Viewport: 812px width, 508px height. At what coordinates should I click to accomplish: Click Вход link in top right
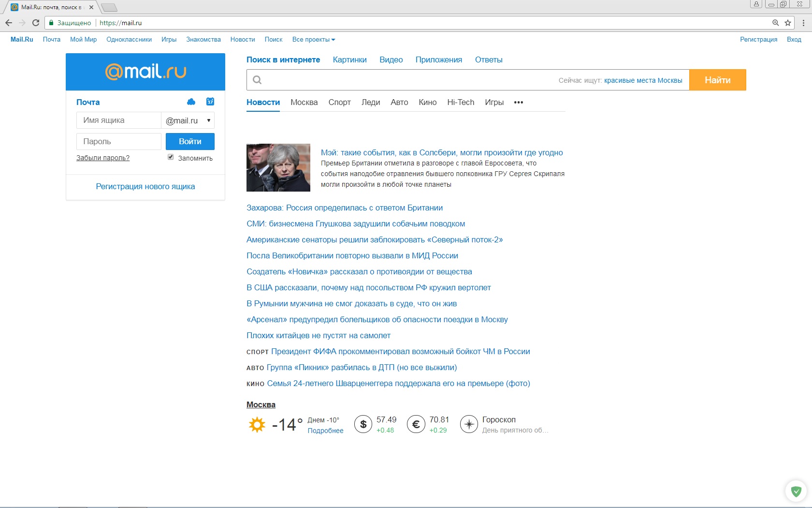tap(794, 40)
